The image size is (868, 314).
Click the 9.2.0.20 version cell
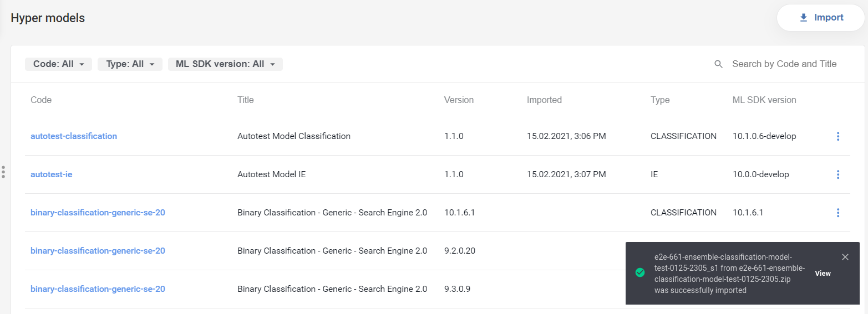(460, 251)
